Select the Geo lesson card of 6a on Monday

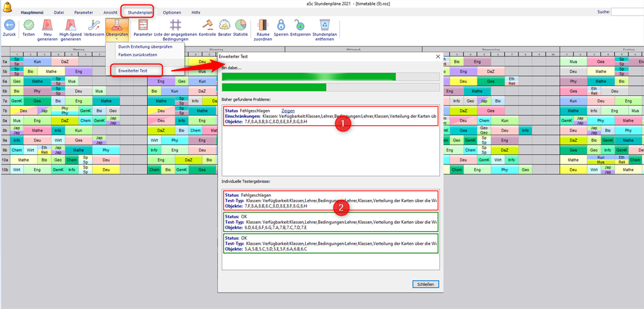click(x=17, y=81)
